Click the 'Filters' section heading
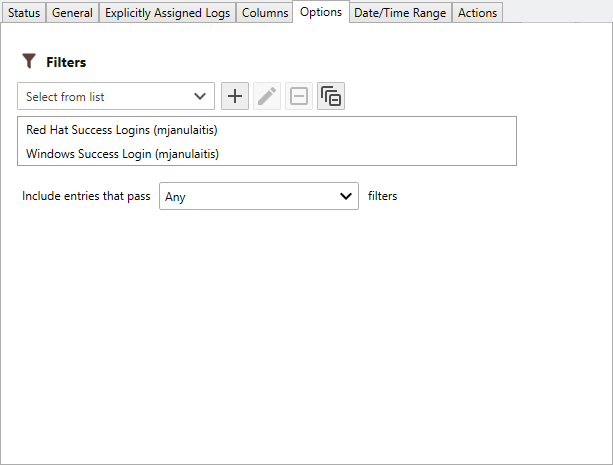Image resolution: width=613 pixels, height=465 pixels. 66,62
